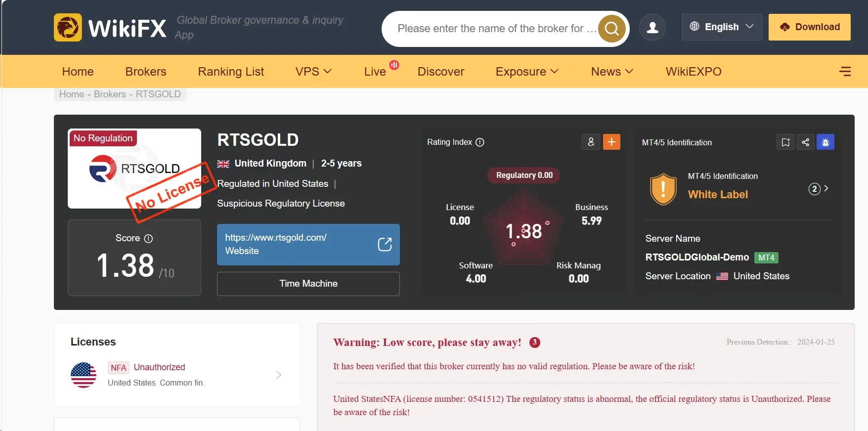Click RTSGOLD in the breadcrumb

coord(158,94)
